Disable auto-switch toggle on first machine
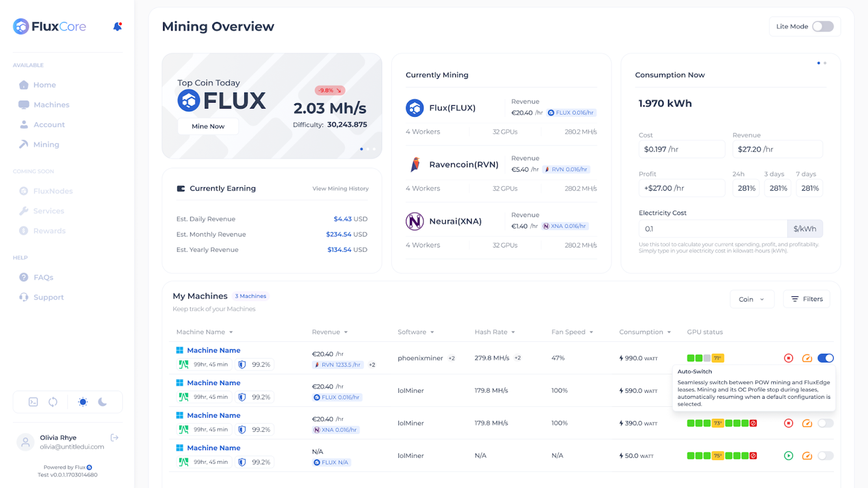The height and width of the screenshot is (488, 868). point(825,358)
